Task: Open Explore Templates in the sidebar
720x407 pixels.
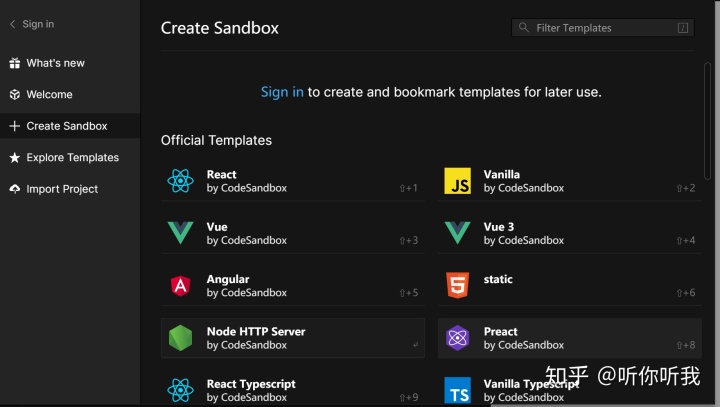Action: point(73,158)
